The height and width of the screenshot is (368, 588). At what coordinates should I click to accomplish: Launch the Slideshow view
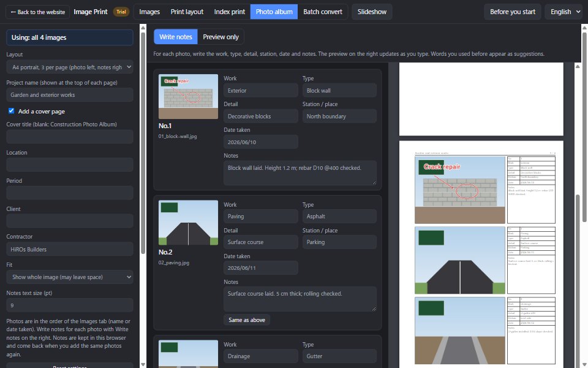point(372,12)
